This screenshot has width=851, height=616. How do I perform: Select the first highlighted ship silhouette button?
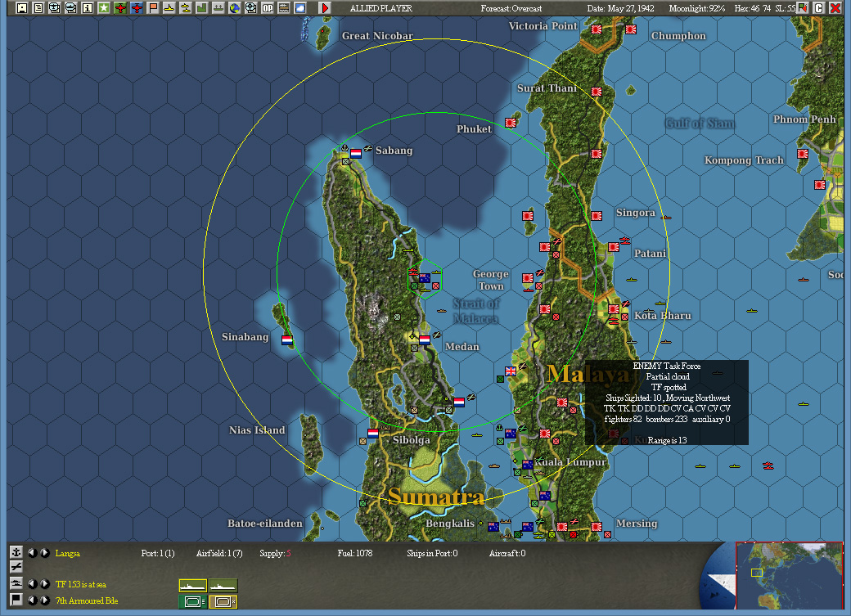coord(192,586)
